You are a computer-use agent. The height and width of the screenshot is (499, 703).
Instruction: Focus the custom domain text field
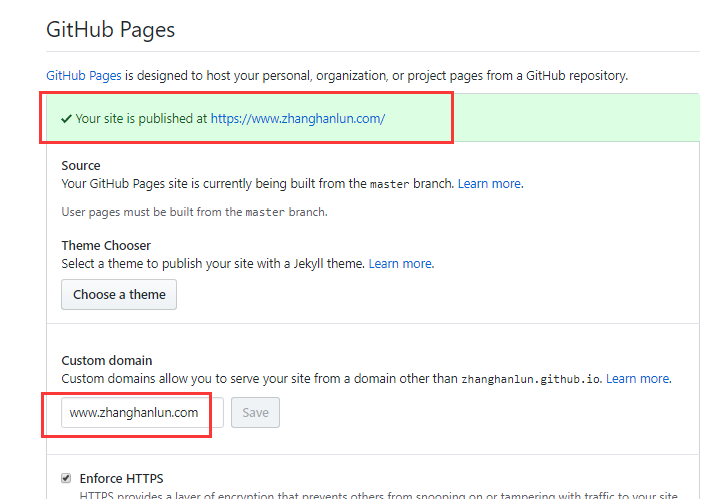point(140,412)
